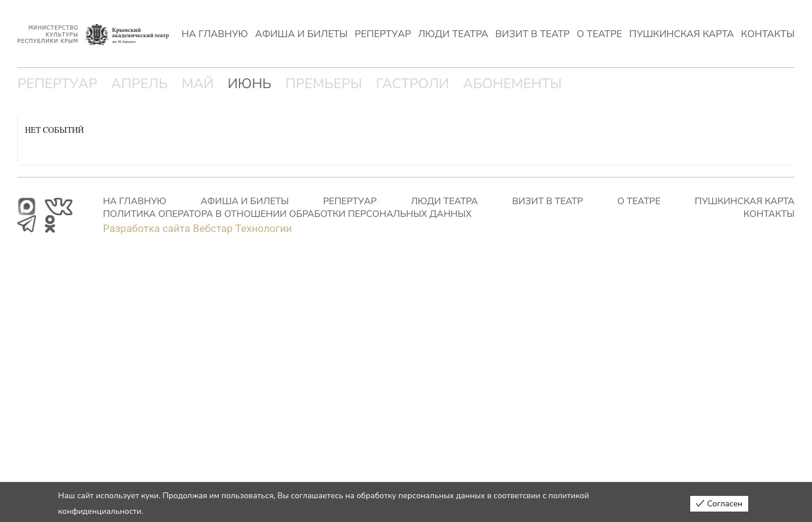Screen dimensions: 812x522
Task: Open the ПРЕМЬЕРЫ tab
Action: pos(323,84)
